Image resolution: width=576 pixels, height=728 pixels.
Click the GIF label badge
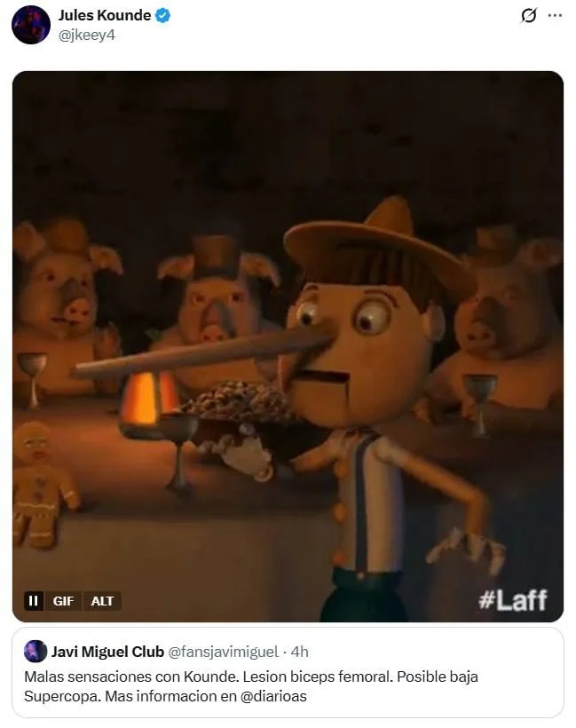(63, 601)
